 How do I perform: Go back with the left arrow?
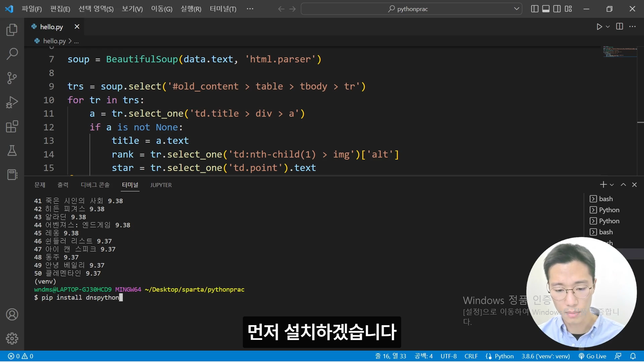281,9
